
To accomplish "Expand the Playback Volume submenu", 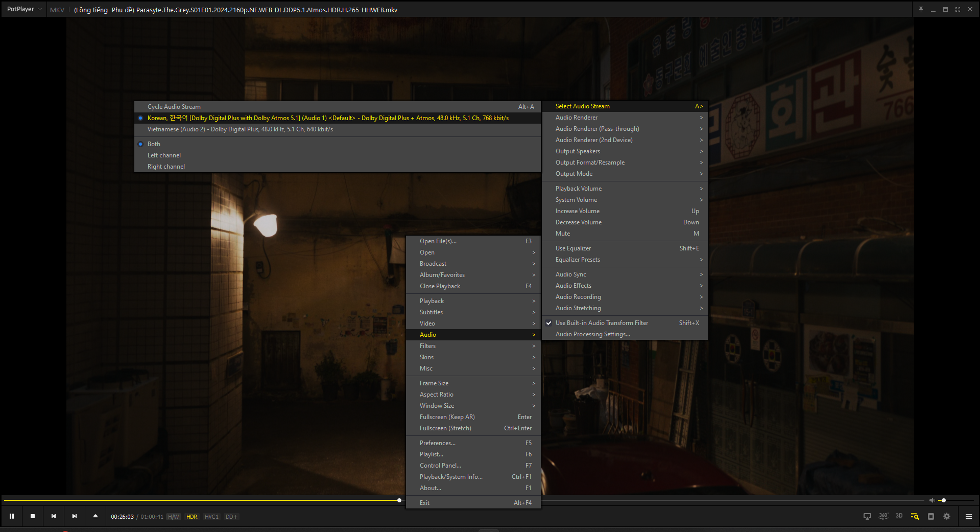I will (x=625, y=189).
